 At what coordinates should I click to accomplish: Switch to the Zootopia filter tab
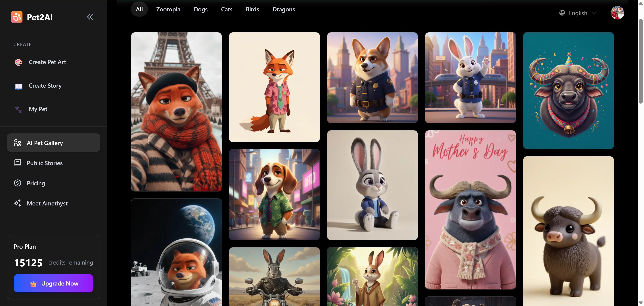pyautogui.click(x=168, y=9)
